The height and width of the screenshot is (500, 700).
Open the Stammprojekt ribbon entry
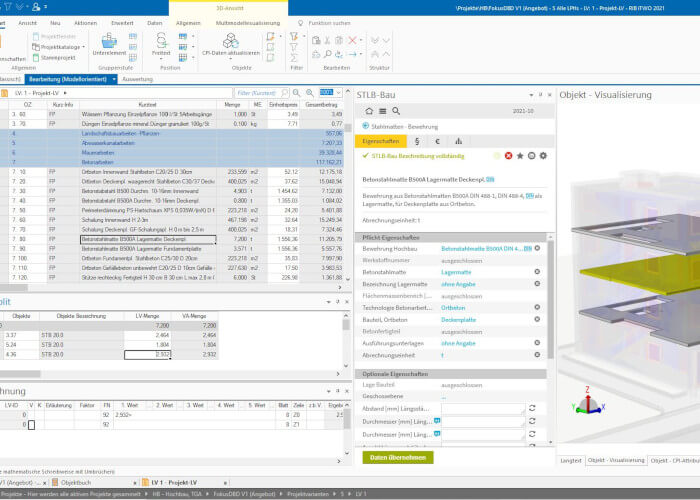click(54, 58)
